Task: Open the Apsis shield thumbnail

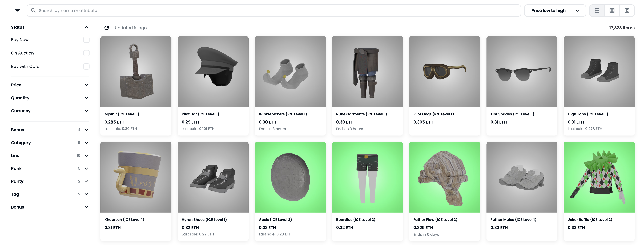Action: [290, 177]
